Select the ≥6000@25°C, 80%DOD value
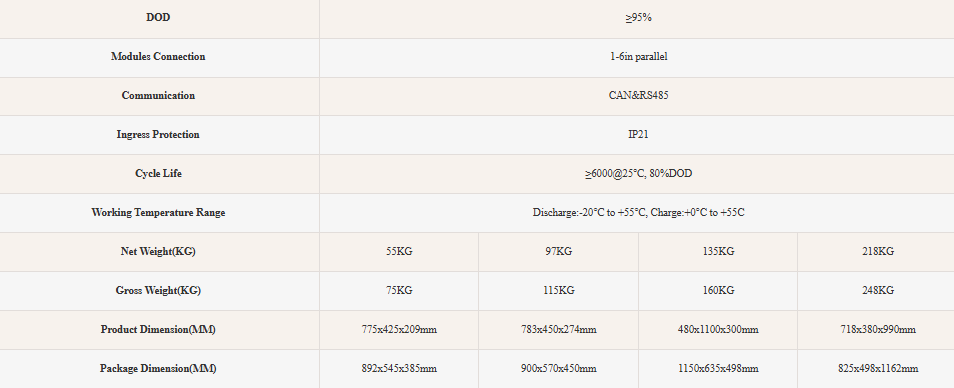954x388 pixels. [638, 173]
